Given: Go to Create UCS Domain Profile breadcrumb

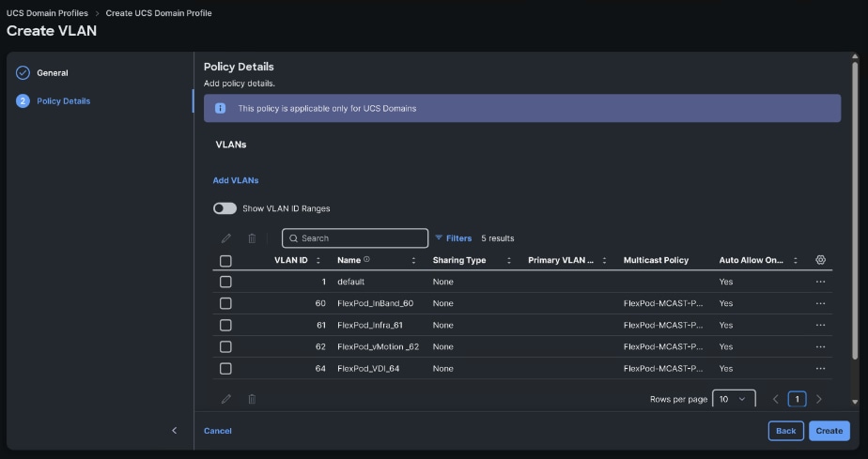Looking at the screenshot, I should click(159, 13).
